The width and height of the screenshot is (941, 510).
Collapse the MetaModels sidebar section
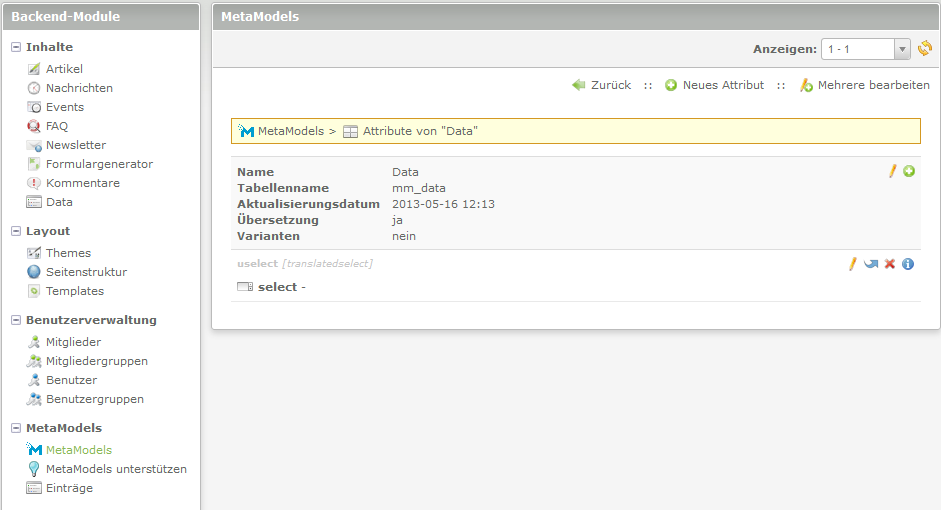click(16, 428)
